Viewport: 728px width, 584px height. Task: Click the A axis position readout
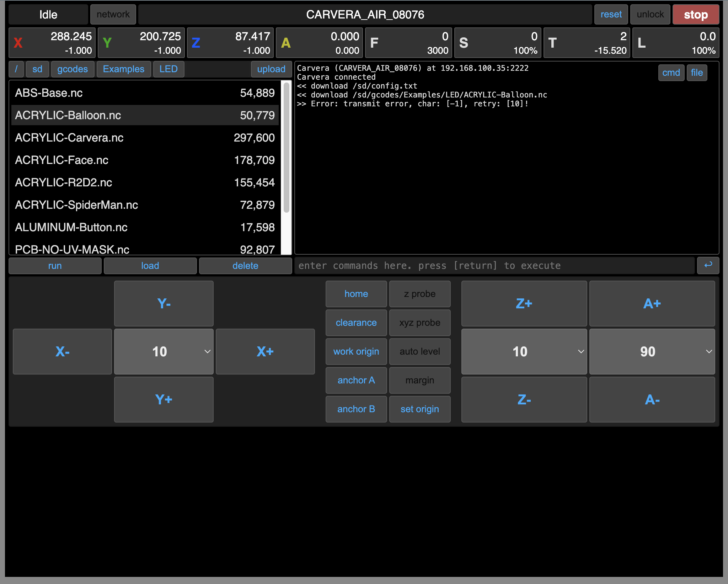[320, 43]
